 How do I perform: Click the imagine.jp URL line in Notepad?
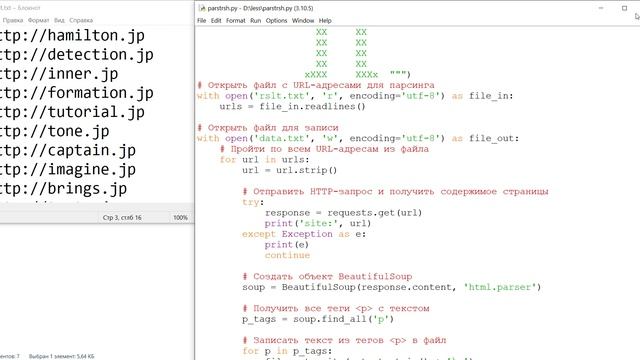click(x=68, y=170)
